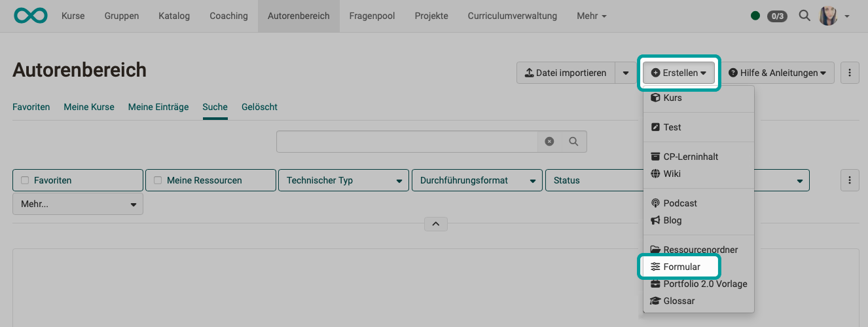Switch to the Meine Einträge sub-tab

coord(158,107)
